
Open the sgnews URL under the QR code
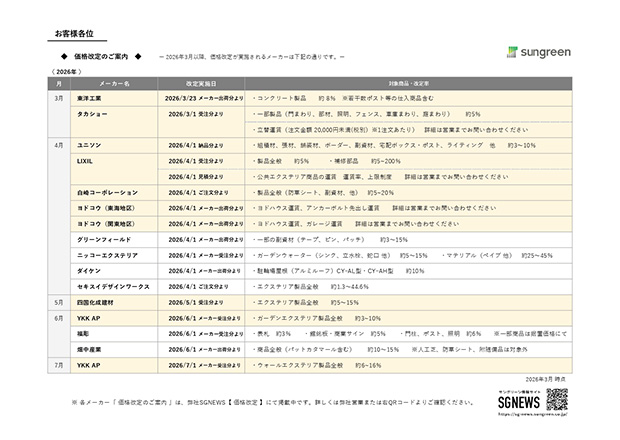(x=533, y=415)
